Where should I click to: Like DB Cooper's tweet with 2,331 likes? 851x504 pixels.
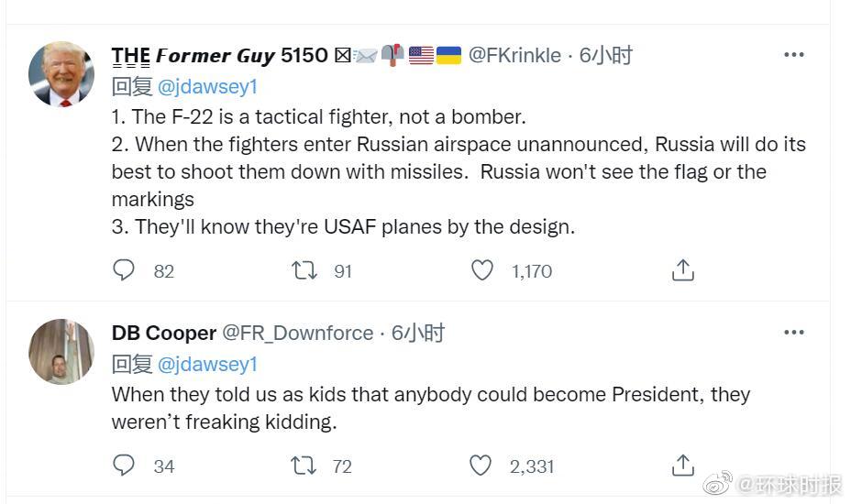(x=481, y=466)
